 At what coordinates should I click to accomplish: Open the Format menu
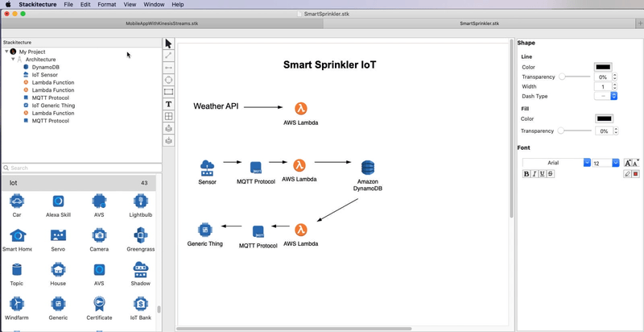tap(106, 5)
